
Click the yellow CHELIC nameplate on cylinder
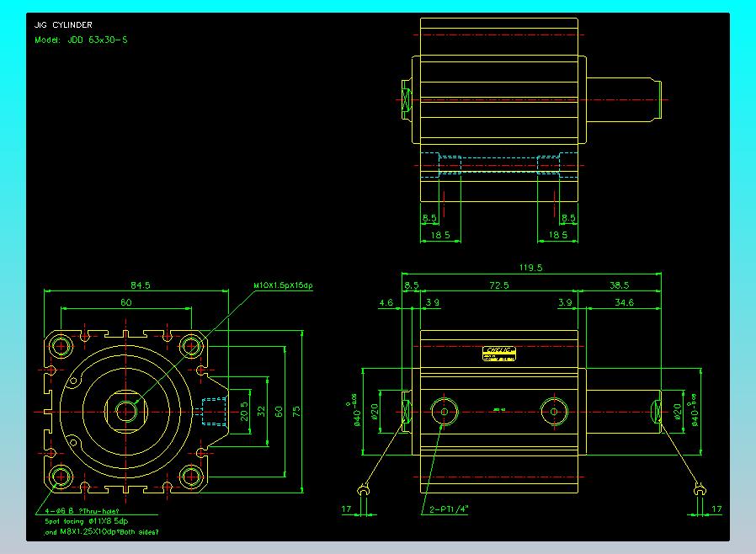point(499,354)
